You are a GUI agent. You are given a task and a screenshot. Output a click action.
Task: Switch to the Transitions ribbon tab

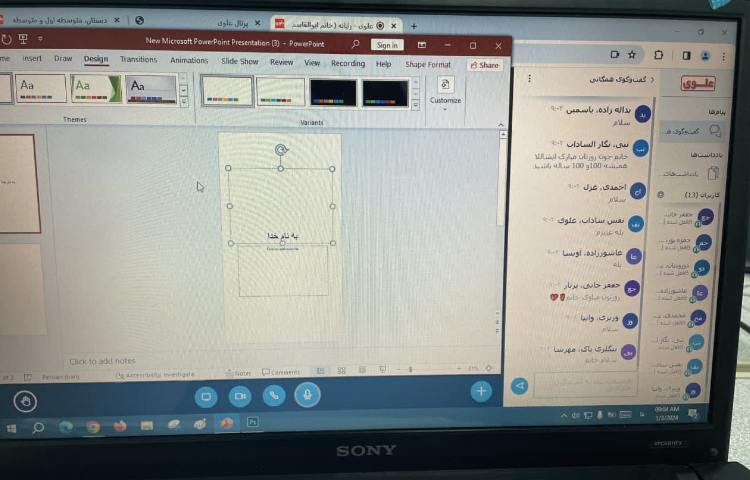(138, 60)
